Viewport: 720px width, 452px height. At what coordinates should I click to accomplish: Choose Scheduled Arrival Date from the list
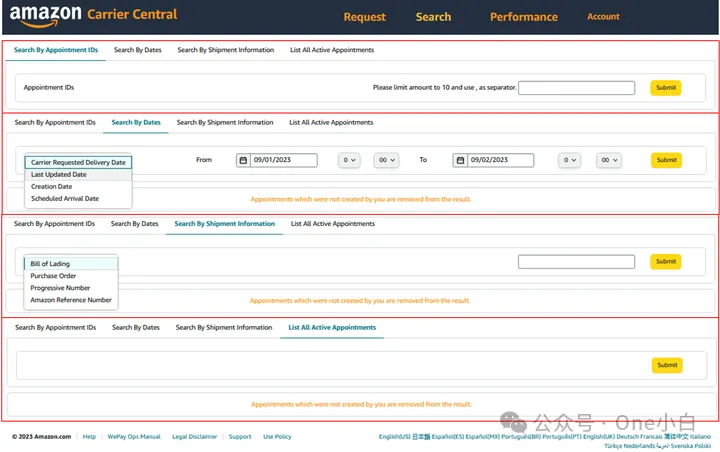click(x=78, y=198)
